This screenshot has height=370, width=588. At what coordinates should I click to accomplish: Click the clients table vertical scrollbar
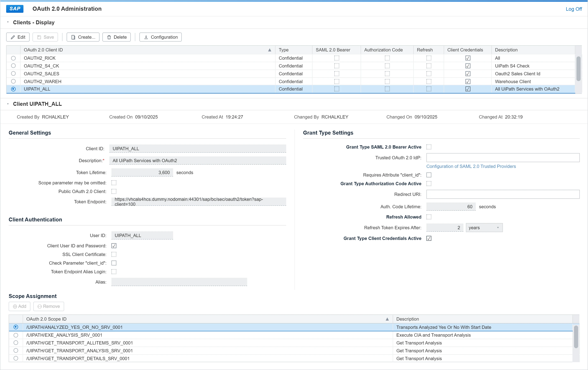pyautogui.click(x=578, y=69)
